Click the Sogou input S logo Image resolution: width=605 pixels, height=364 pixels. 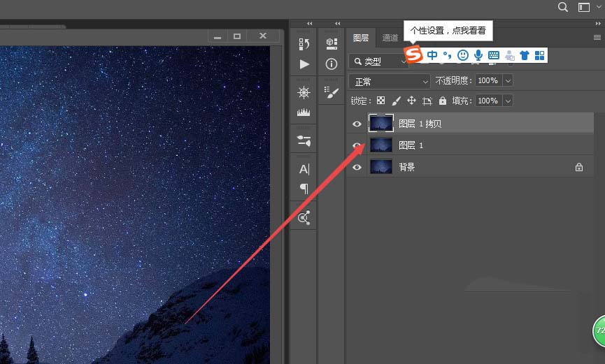413,54
